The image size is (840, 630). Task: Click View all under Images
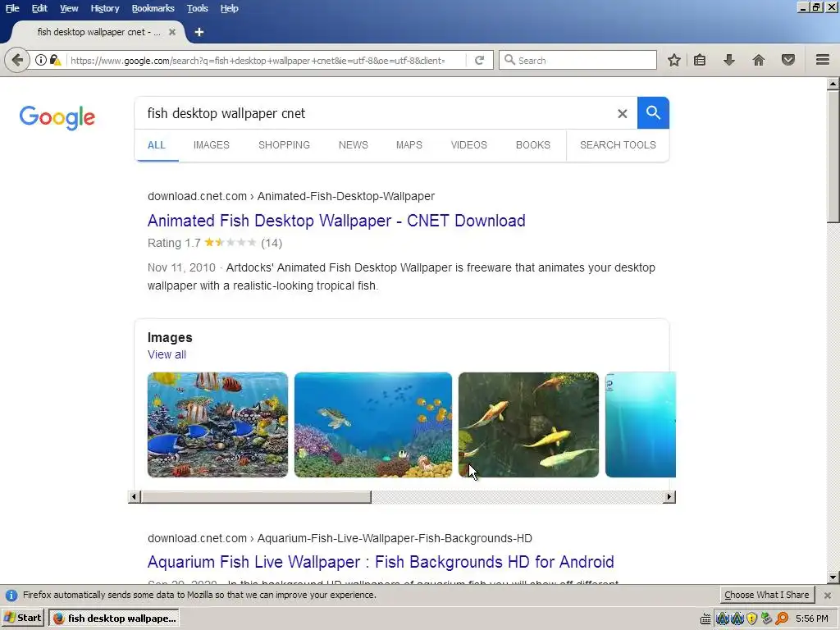click(x=167, y=354)
